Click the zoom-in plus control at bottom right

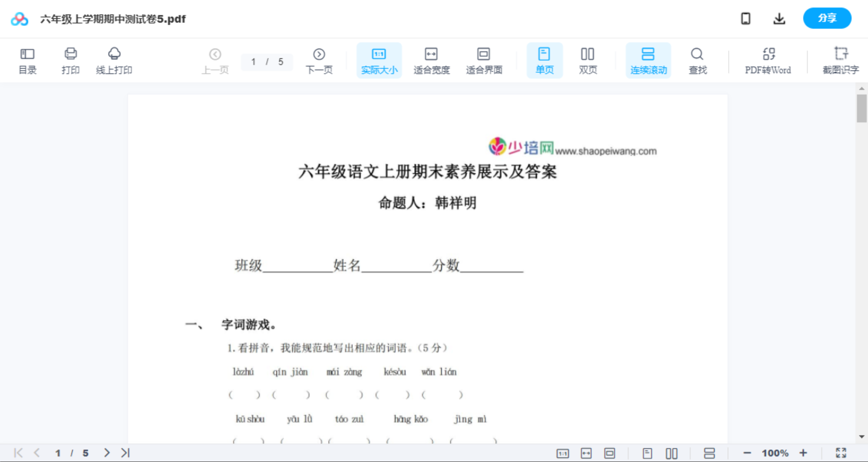pyautogui.click(x=803, y=452)
